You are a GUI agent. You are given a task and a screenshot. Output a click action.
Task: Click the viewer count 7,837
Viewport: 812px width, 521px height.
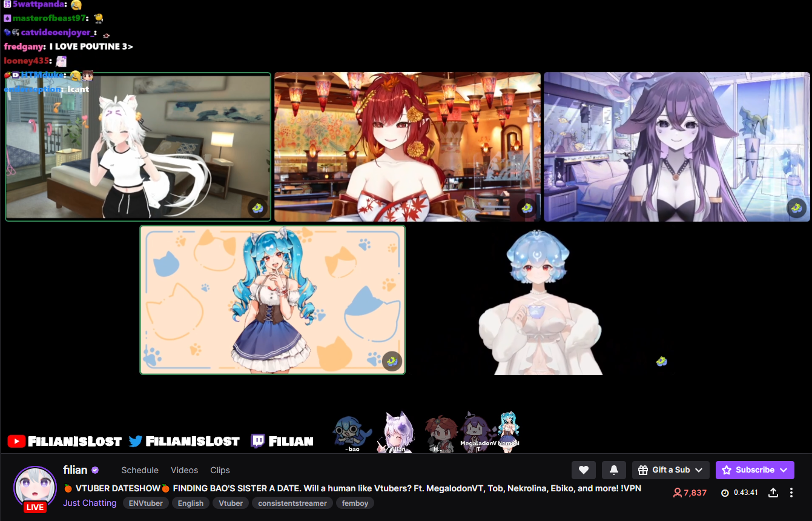tap(690, 493)
